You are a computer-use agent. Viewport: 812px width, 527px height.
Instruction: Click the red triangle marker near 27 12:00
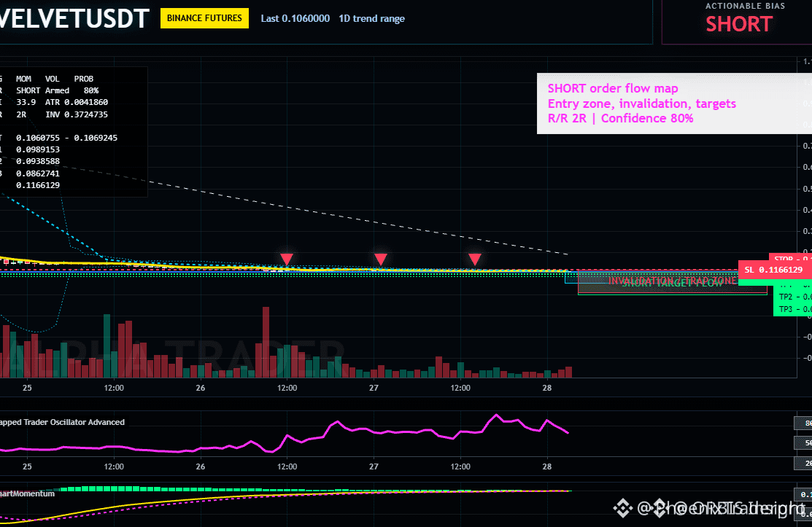click(475, 259)
